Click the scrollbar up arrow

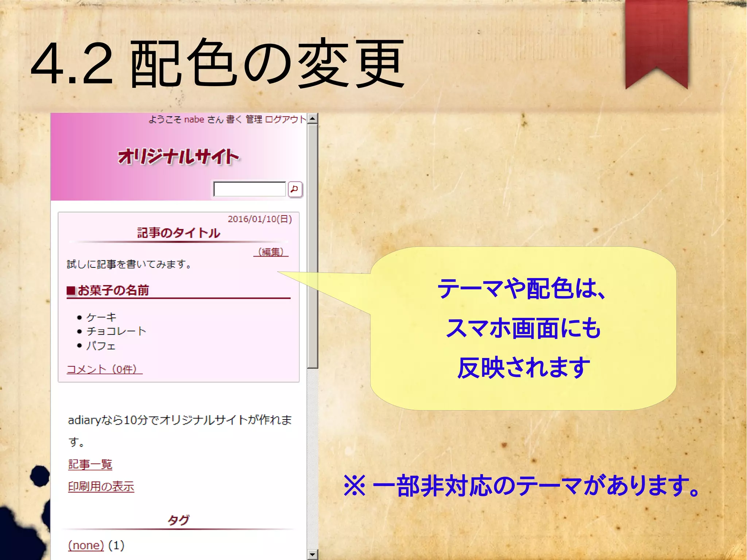pyautogui.click(x=312, y=119)
